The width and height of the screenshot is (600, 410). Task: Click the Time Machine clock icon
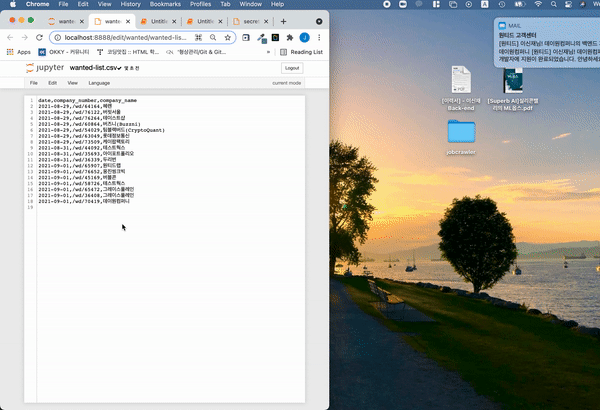502,4
